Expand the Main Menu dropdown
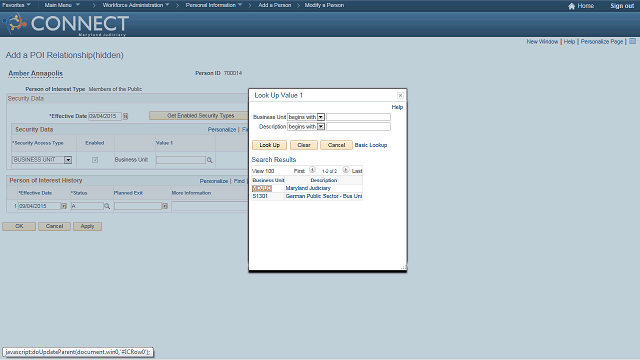640x360 pixels. click(x=62, y=5)
